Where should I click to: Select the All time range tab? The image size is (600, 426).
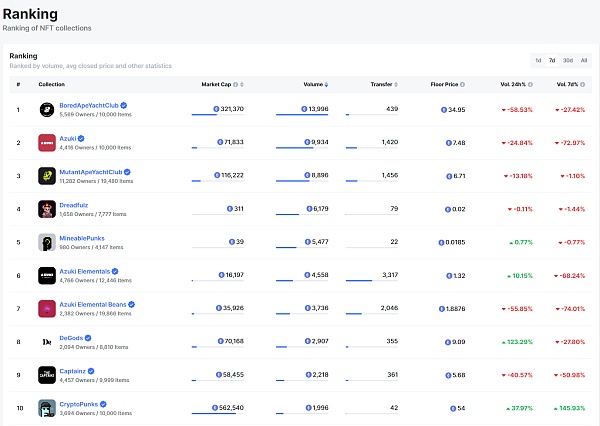[x=584, y=60]
